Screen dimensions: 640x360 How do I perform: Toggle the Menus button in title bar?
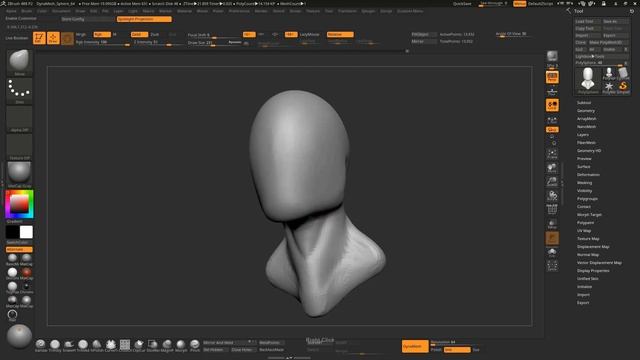point(519,4)
